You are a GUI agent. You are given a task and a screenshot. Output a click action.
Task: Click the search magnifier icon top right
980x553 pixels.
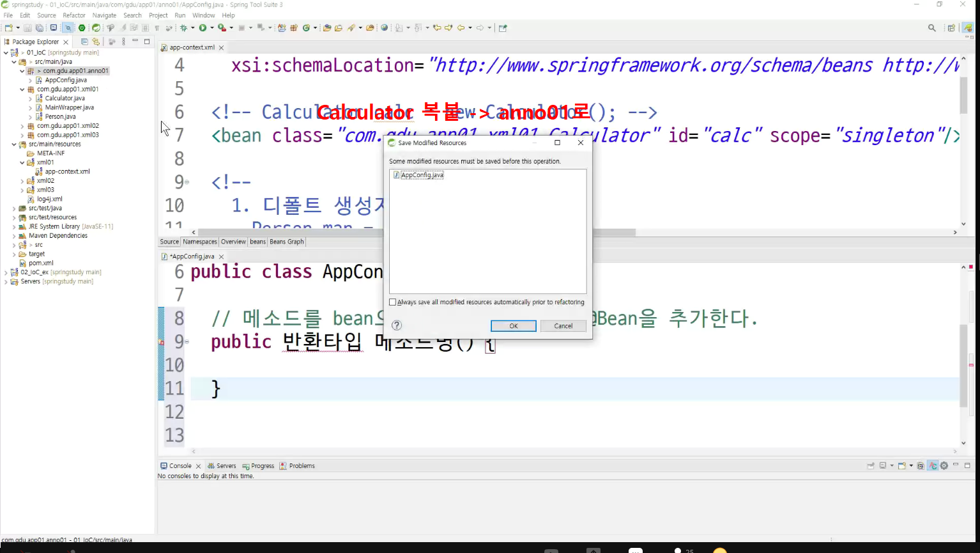[932, 28]
